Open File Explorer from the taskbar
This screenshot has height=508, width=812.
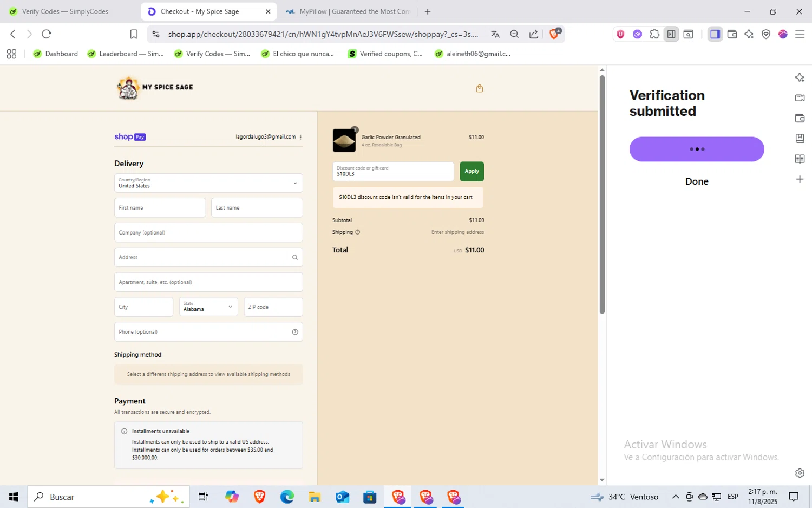(315, 497)
